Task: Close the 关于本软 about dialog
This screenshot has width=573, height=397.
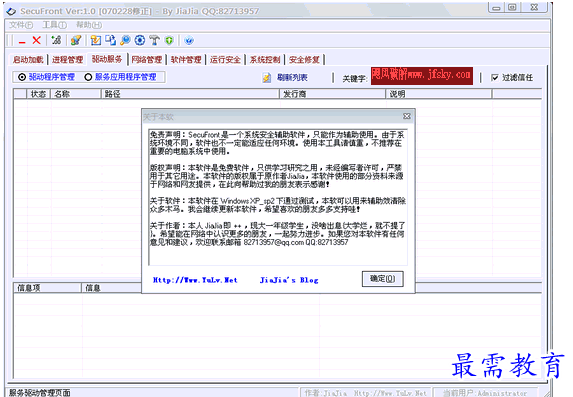Action: click(x=407, y=116)
